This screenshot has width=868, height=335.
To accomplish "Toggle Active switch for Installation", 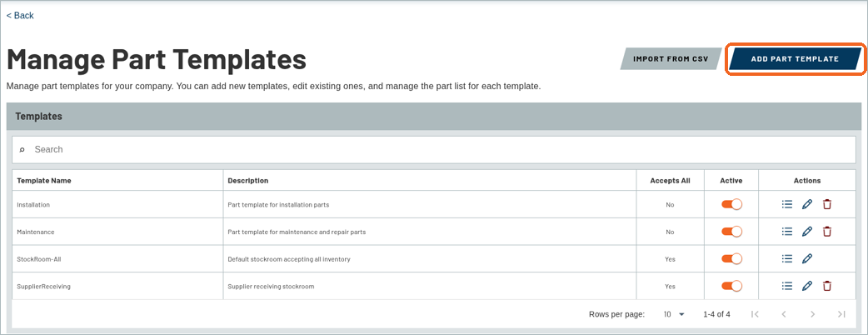I will 731,204.
